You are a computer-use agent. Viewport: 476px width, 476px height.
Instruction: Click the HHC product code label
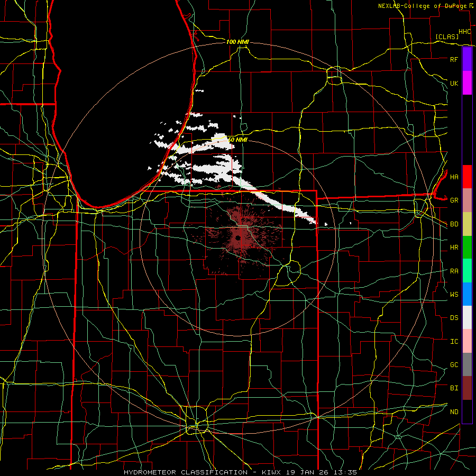tap(464, 32)
